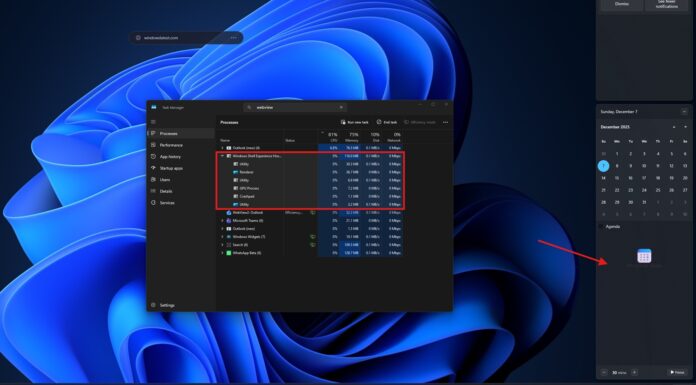Select the WebView2: Outlook process row
696x385 pixels.
[x=310, y=212]
